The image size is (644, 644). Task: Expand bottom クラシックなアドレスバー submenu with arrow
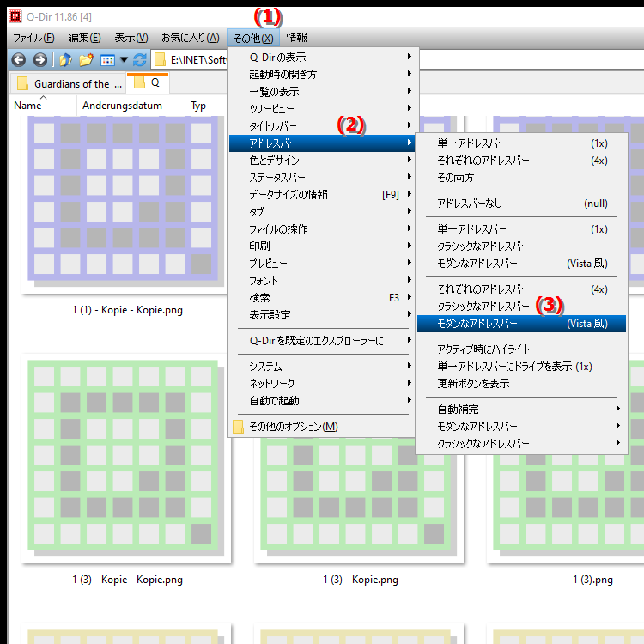pyautogui.click(x=521, y=444)
